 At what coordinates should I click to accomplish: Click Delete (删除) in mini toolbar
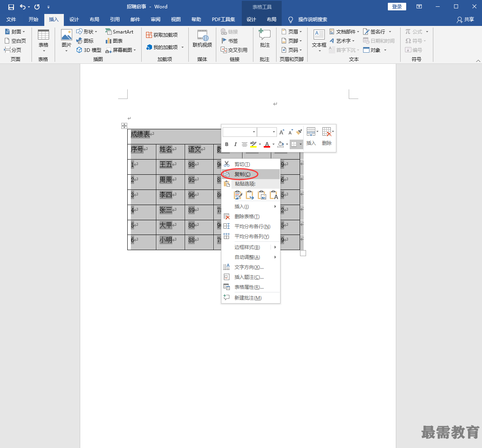point(327,137)
